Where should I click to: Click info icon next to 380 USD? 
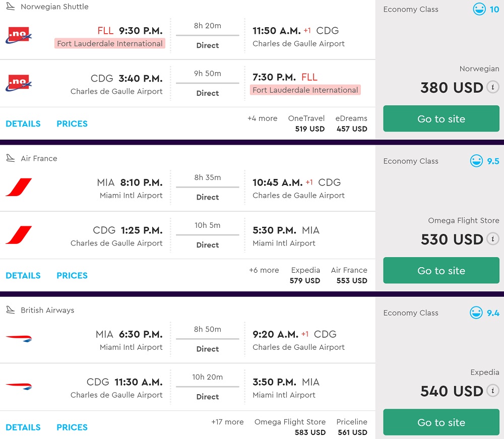(x=493, y=87)
